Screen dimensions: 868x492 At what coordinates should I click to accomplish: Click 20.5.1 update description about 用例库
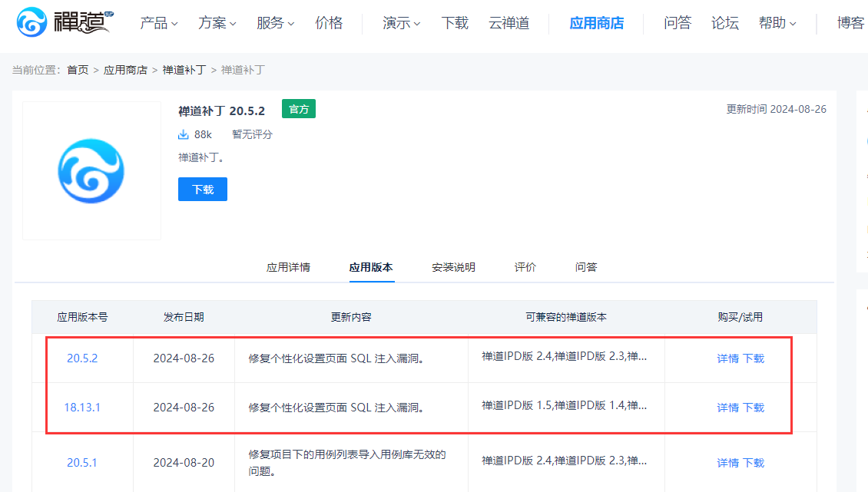(347, 463)
